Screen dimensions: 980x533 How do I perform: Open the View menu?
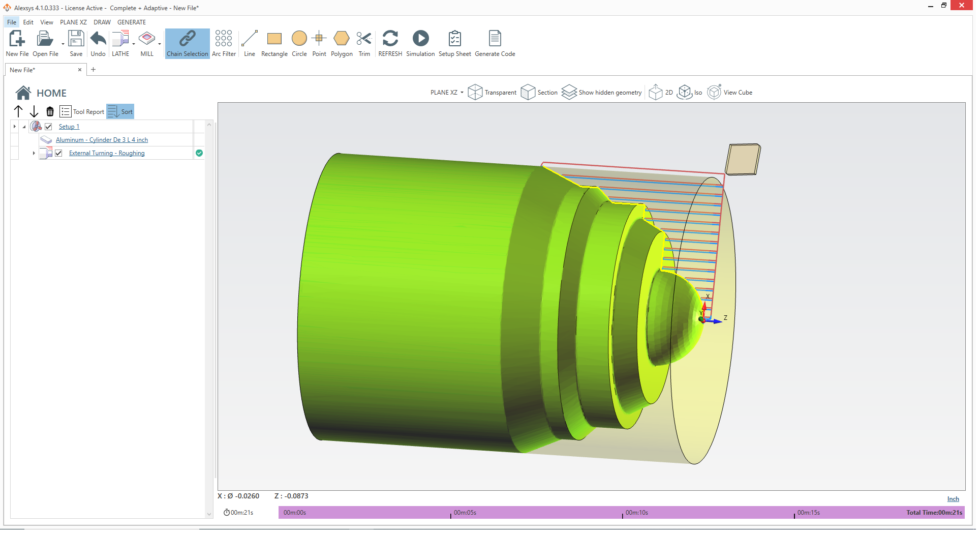click(47, 22)
